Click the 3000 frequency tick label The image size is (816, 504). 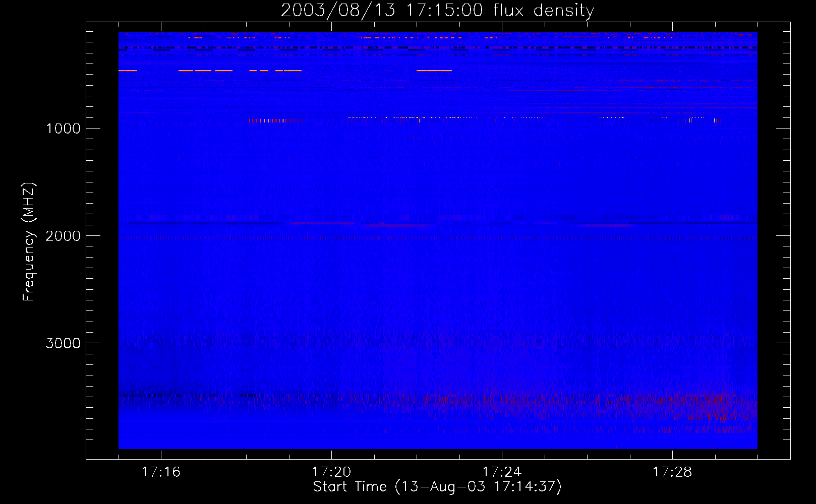click(63, 343)
